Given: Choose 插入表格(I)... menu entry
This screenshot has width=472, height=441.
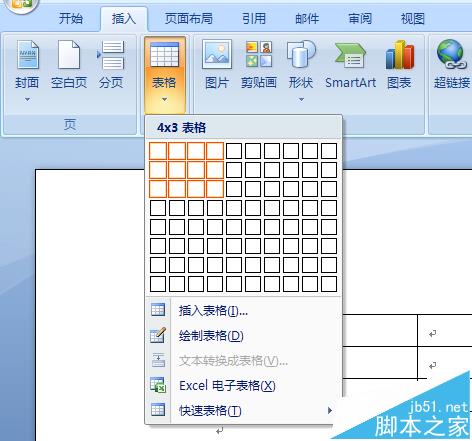Looking at the screenshot, I should tap(213, 311).
